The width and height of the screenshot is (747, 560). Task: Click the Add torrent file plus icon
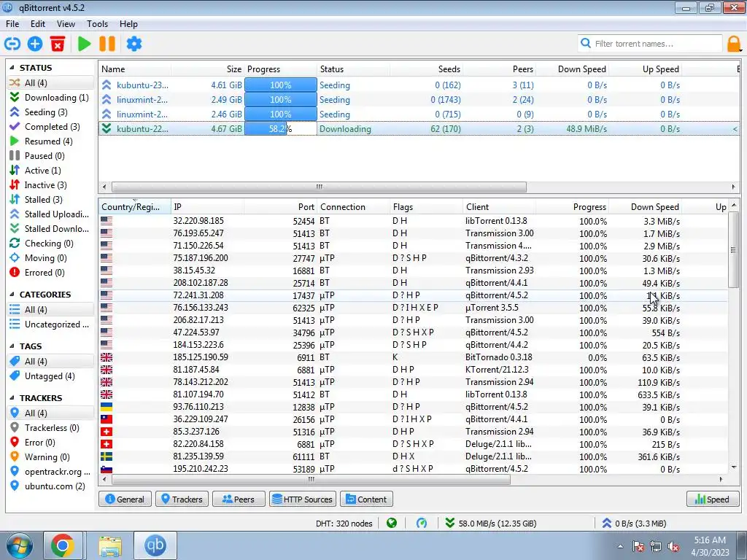[35, 44]
